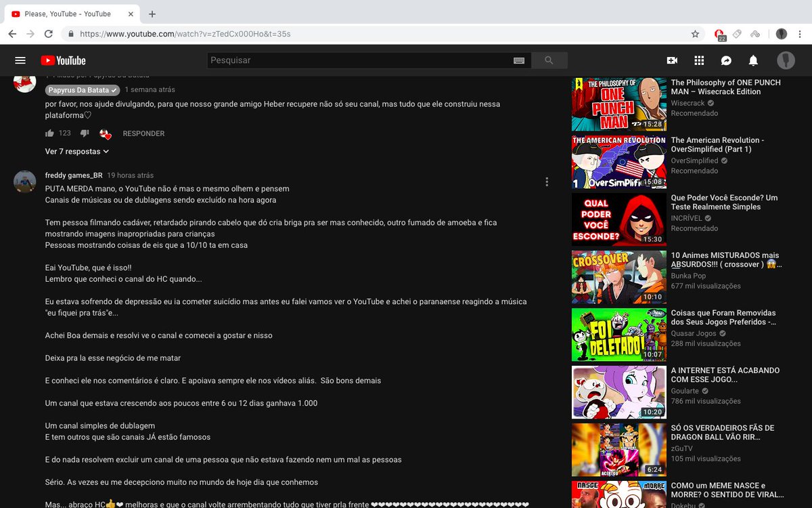Open title SÓ OS VERDADEIROS FÃS DE DRAGON BALL
This screenshot has width=812, height=508.
tap(722, 432)
